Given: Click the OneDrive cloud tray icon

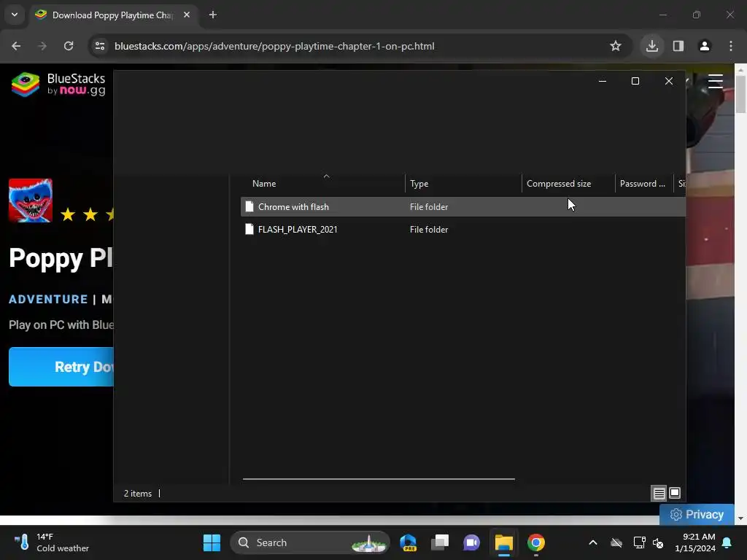Looking at the screenshot, I should click(x=616, y=542).
